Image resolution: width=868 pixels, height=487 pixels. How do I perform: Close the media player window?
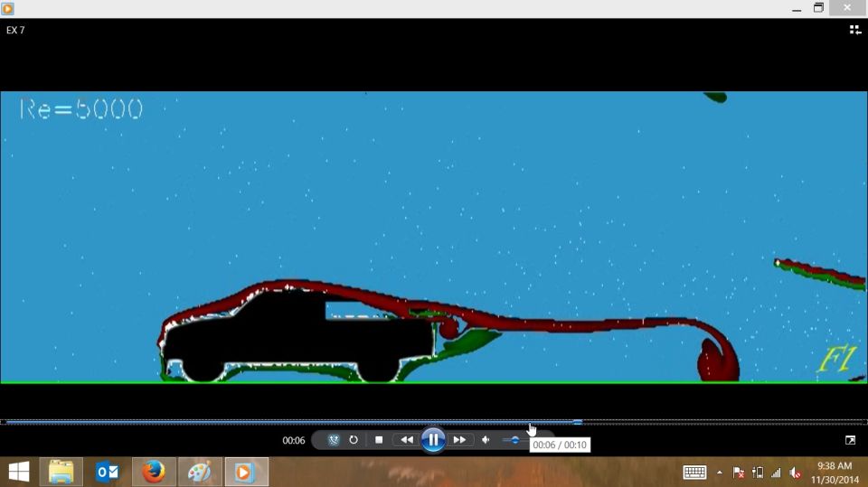pyautogui.click(x=847, y=8)
